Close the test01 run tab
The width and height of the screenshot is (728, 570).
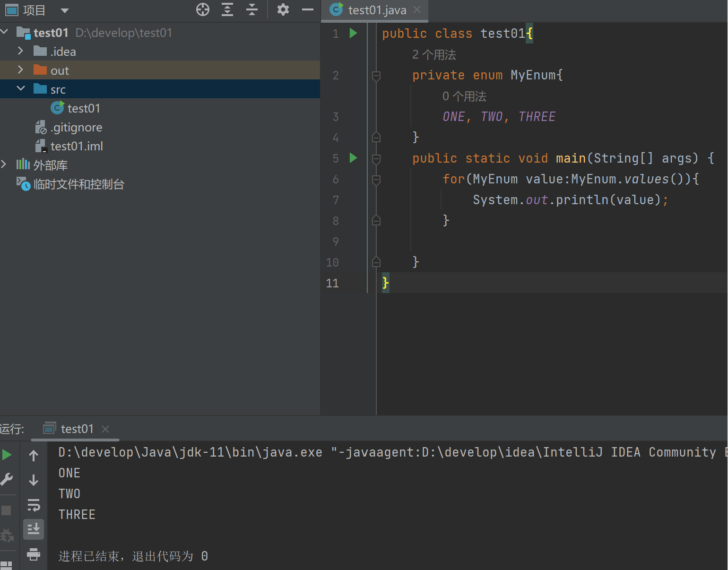[x=105, y=429]
